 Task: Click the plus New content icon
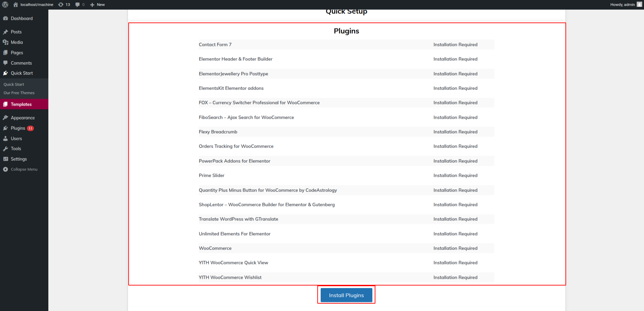[92, 5]
